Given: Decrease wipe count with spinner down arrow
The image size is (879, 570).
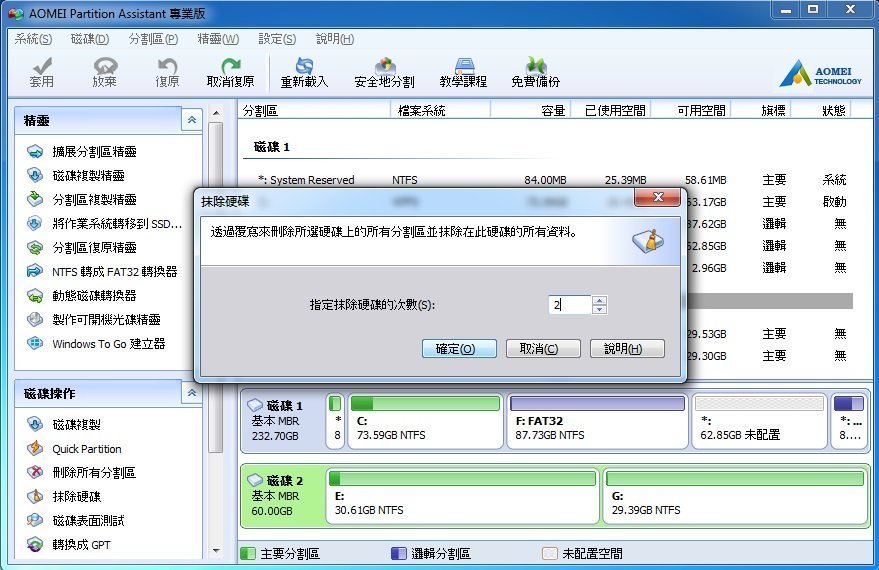Looking at the screenshot, I should [599, 309].
